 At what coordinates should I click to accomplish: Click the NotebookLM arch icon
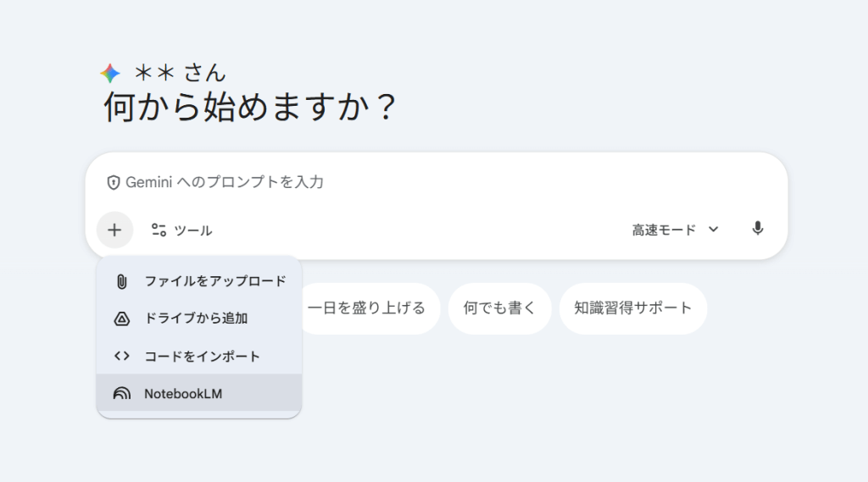[121, 393]
